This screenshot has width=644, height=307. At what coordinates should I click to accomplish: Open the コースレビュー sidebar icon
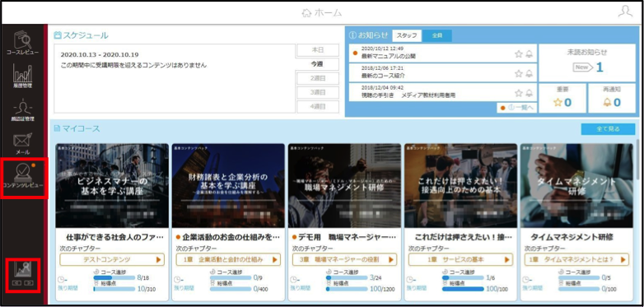coord(22,43)
